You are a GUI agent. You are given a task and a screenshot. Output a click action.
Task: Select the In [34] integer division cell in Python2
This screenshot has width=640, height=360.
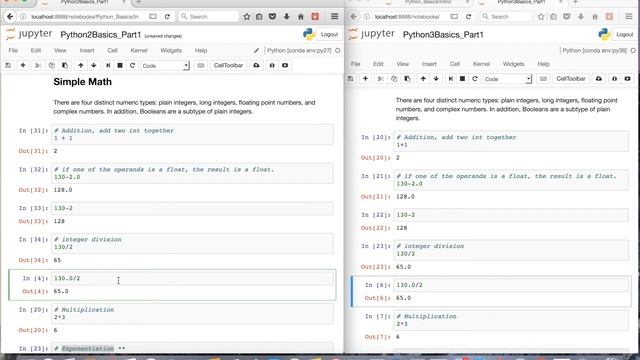192,243
